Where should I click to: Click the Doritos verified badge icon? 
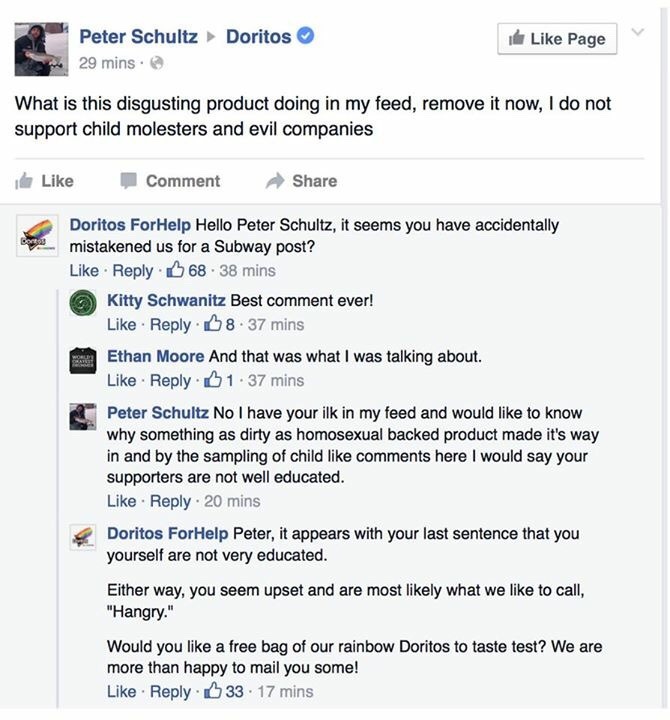[306, 36]
